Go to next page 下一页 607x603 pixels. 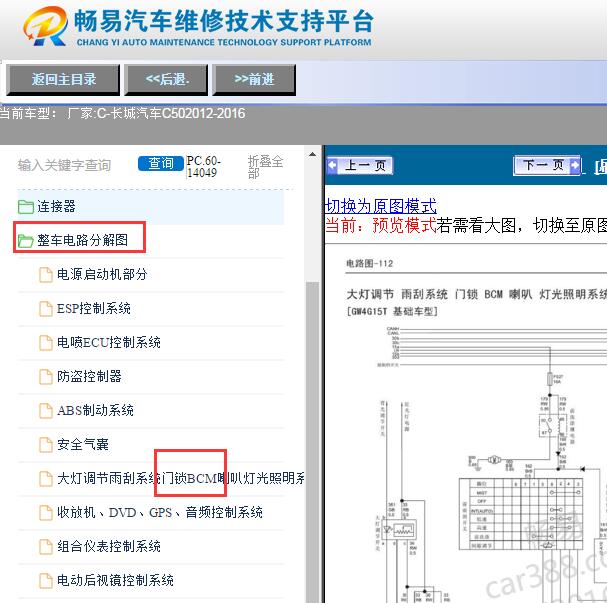point(547,165)
